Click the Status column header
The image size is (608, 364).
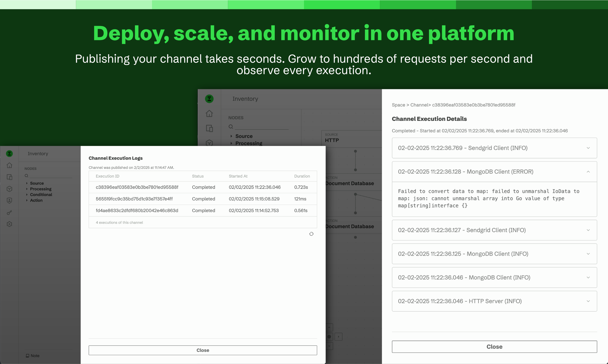pos(198,176)
